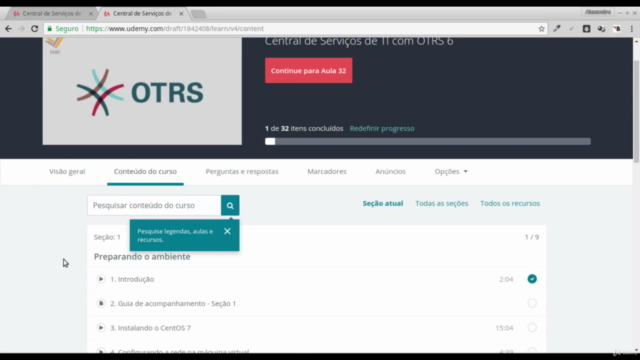Open the Marcadores tab
640x360 pixels.
coord(327,171)
